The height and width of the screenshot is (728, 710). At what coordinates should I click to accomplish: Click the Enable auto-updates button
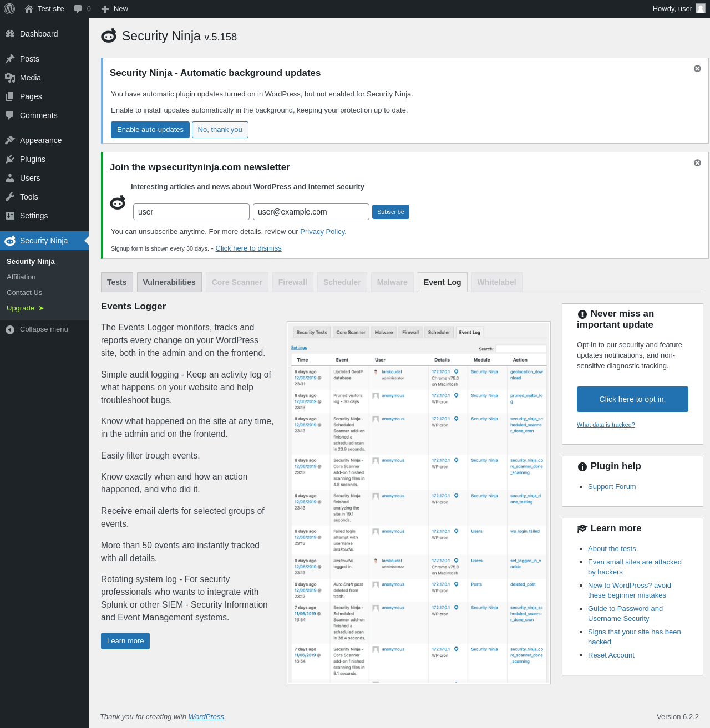150,130
